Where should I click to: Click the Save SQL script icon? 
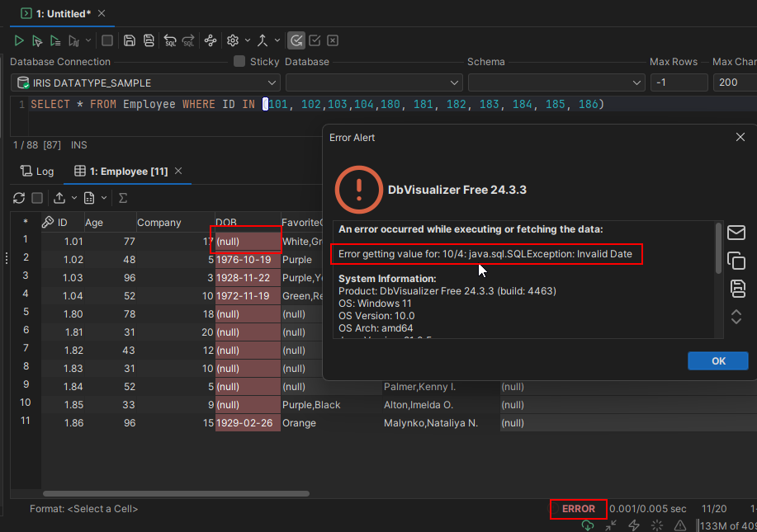[x=130, y=40]
